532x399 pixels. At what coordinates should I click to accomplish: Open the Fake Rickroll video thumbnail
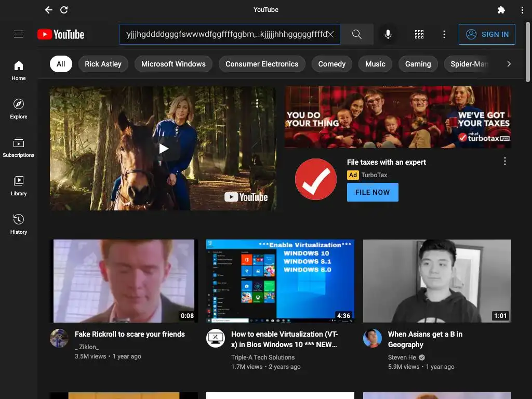coord(124,281)
